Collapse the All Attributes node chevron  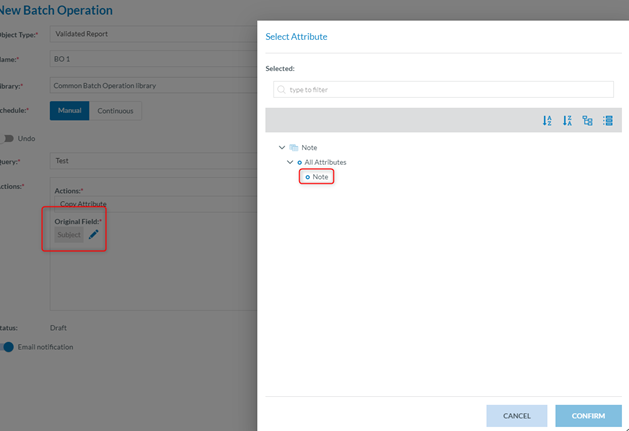click(x=290, y=162)
